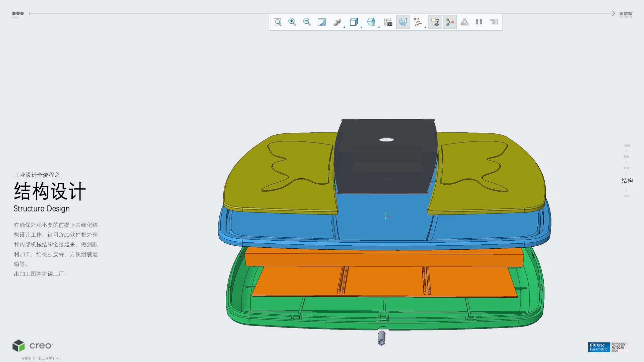Click the PTC Creo Parametric badge

coord(599,347)
